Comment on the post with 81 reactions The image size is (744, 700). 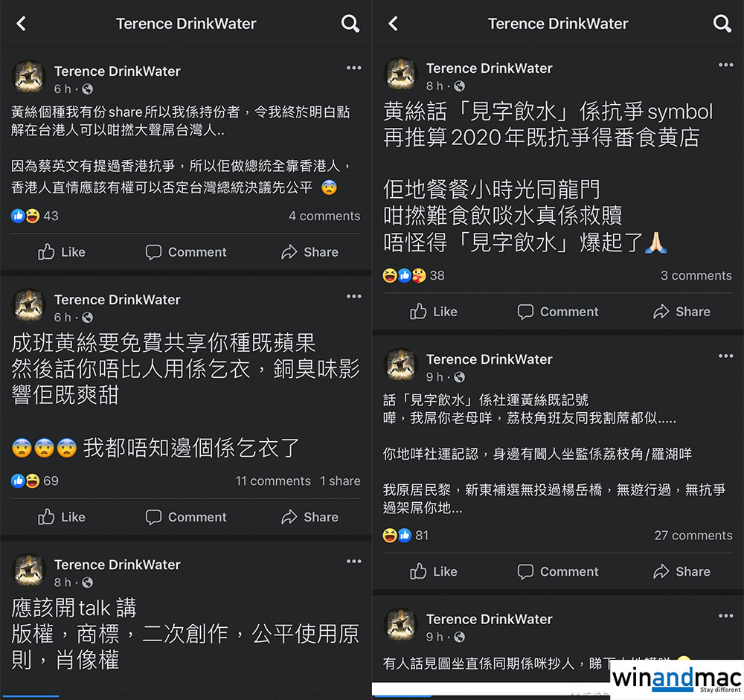point(558,571)
